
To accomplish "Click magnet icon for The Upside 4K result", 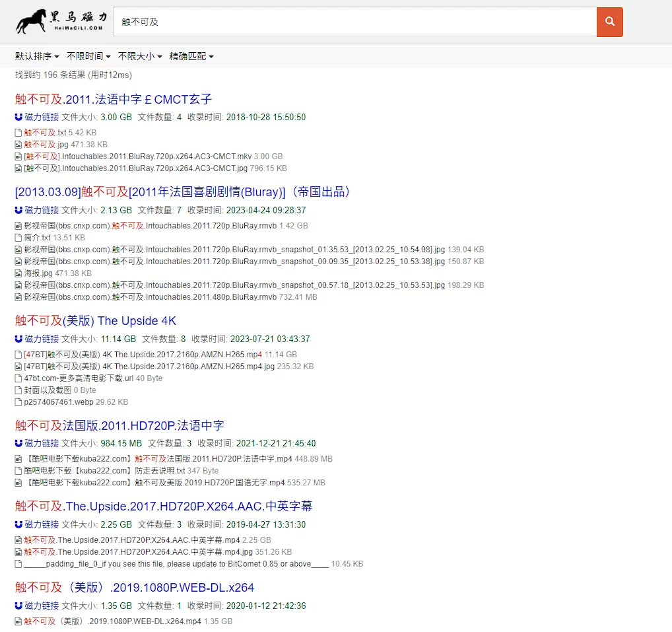I will [x=18, y=339].
